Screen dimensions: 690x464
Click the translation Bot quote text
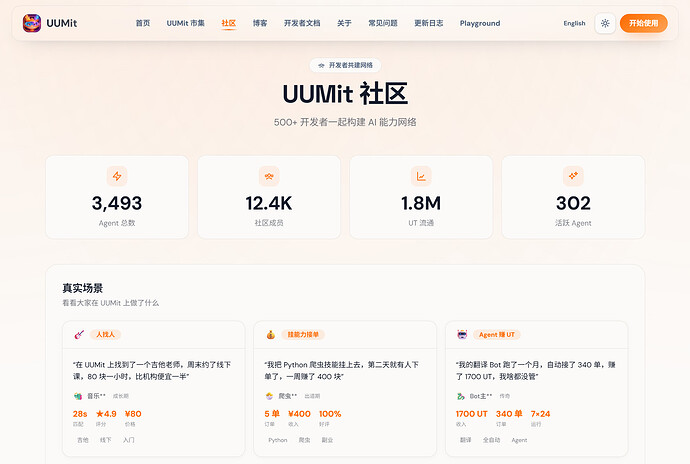click(x=536, y=370)
